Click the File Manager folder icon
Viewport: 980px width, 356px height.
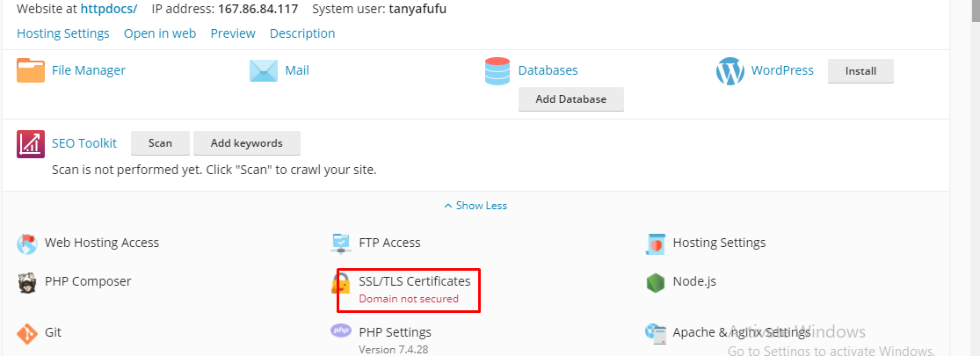(31, 70)
